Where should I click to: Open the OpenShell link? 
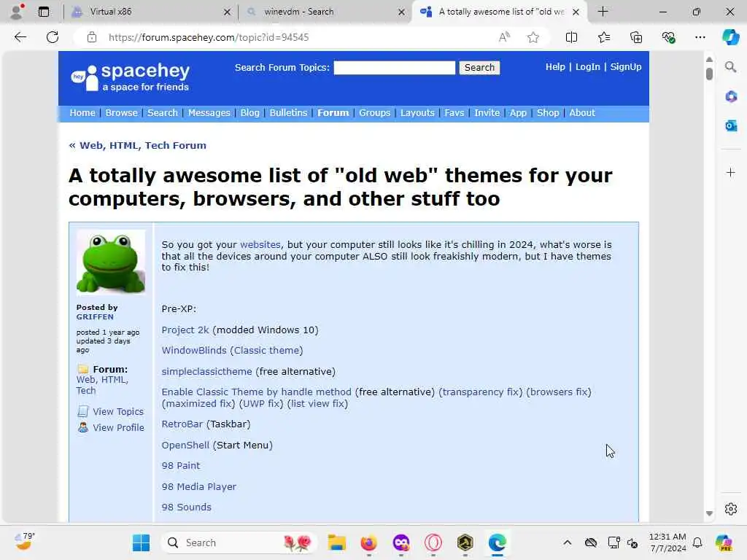click(185, 446)
